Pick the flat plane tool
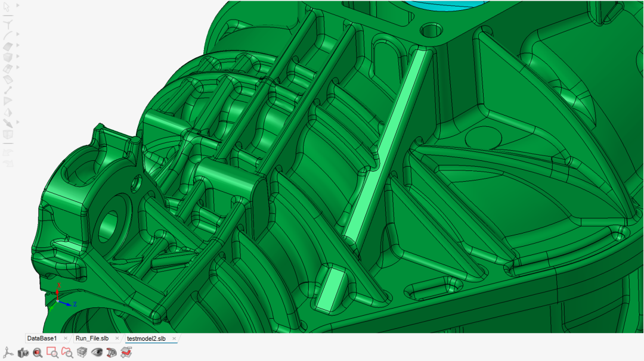 8,79
